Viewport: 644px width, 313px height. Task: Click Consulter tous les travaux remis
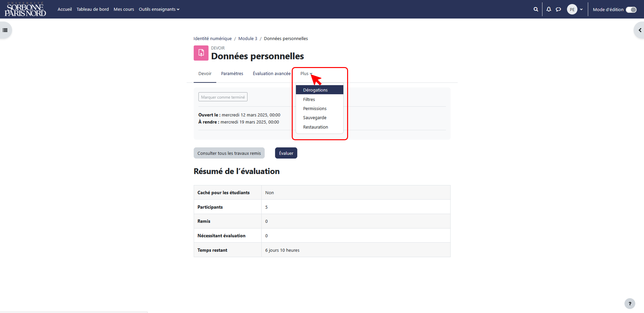click(x=229, y=153)
